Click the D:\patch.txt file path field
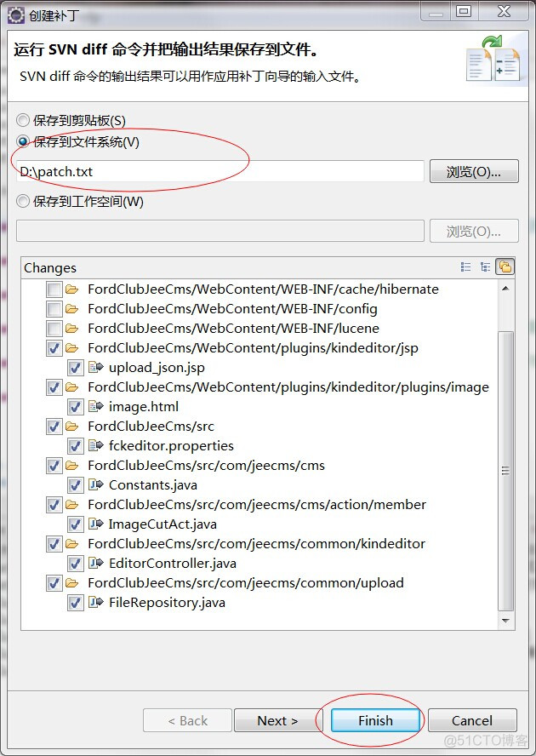 pos(220,171)
